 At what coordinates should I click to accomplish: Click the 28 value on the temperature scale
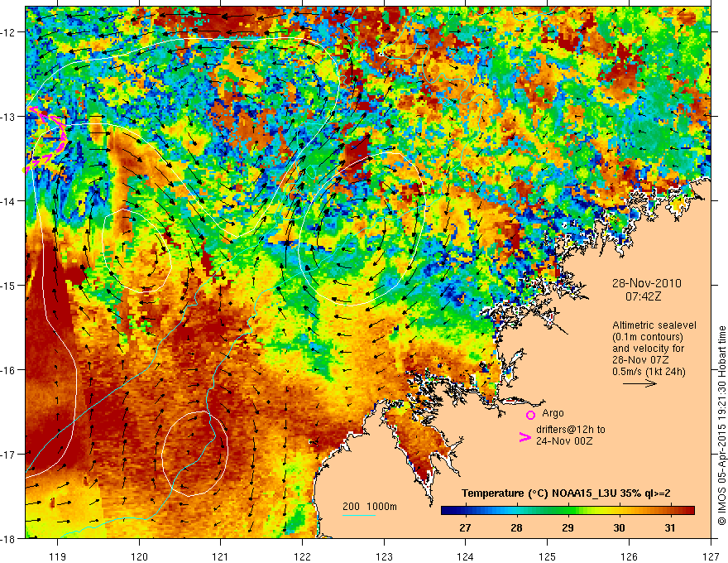[516, 527]
